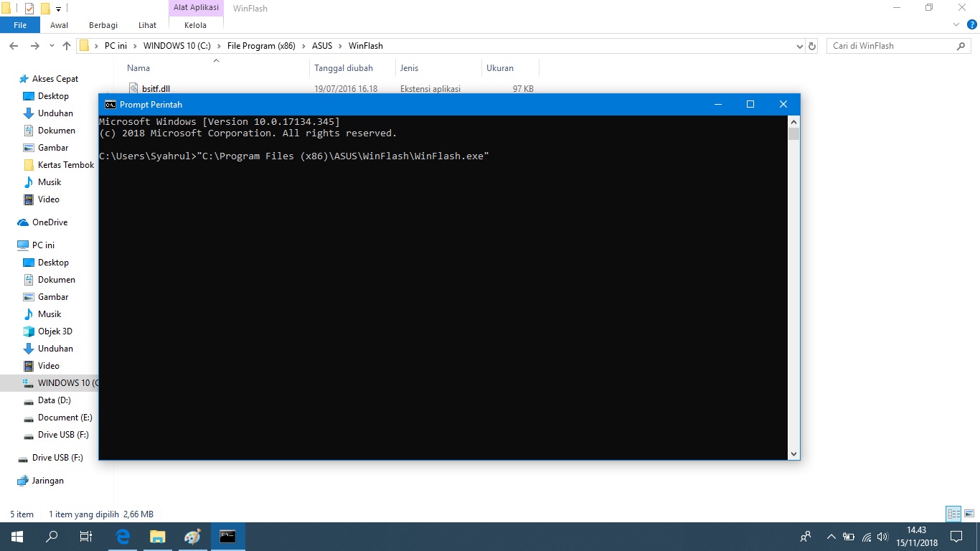
Task: Go up one folder level arrow
Action: (x=67, y=46)
